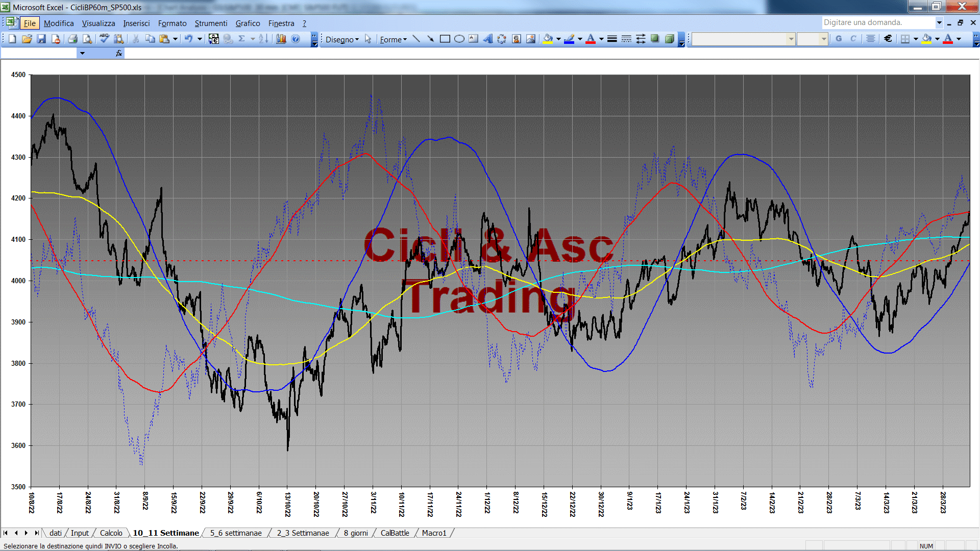
Task: Toggle bold G formatting button
Action: tap(839, 39)
